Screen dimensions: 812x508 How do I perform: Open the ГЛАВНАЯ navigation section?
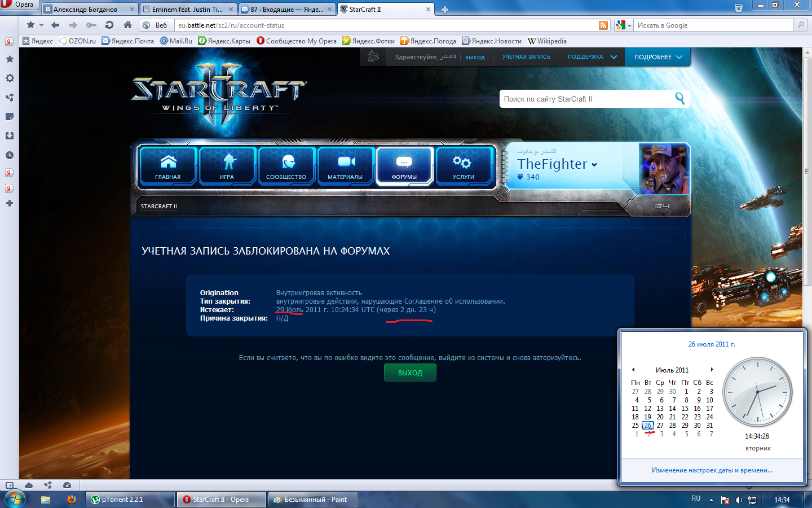(x=168, y=166)
